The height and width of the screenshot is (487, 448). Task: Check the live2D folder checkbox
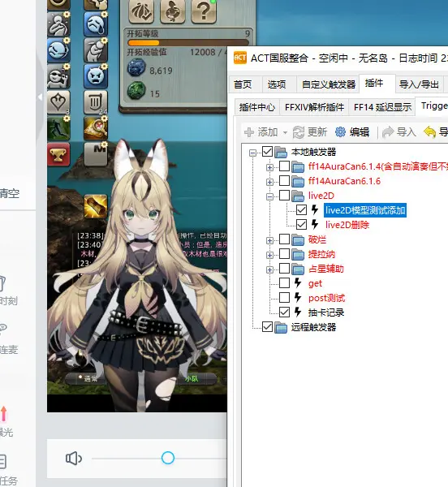pos(284,196)
